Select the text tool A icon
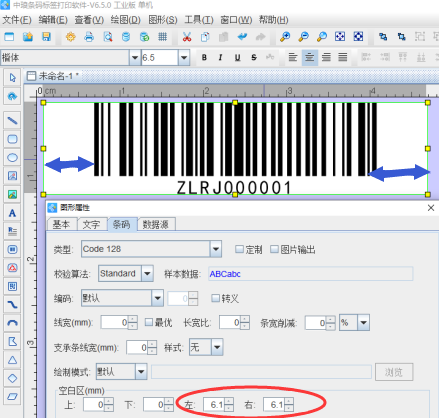The width and height of the screenshot is (440, 418). (x=12, y=213)
